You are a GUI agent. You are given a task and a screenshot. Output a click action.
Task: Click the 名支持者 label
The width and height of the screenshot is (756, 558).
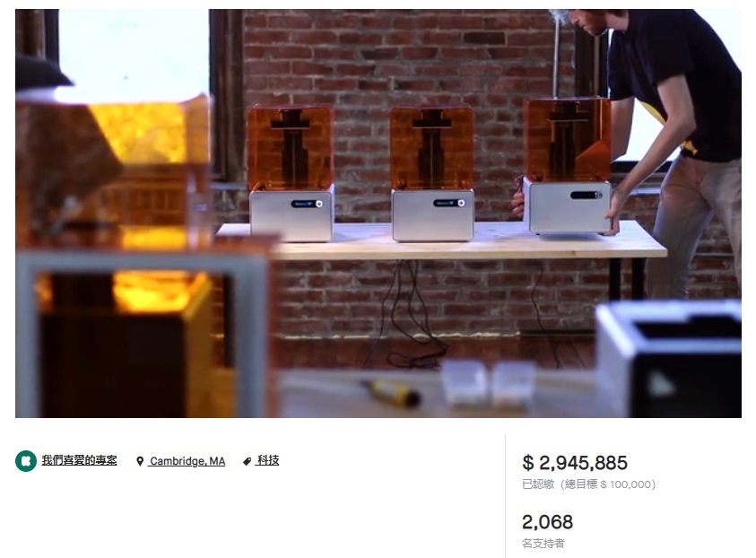543,544
